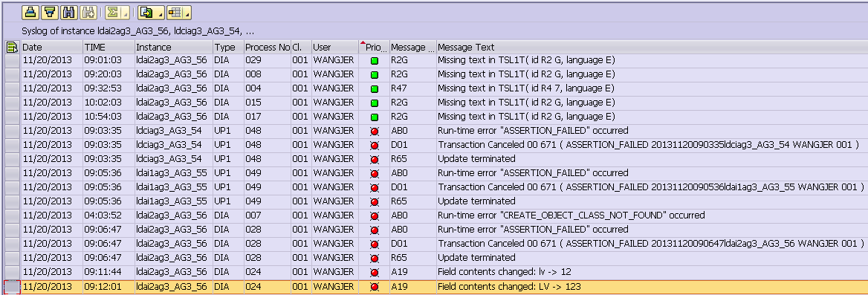
Task: Click red icon in 09:06:47 R65 row
Action: (x=375, y=259)
